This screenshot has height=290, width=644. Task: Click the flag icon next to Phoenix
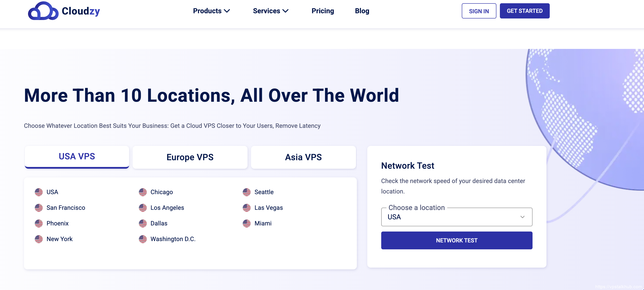coord(39,223)
